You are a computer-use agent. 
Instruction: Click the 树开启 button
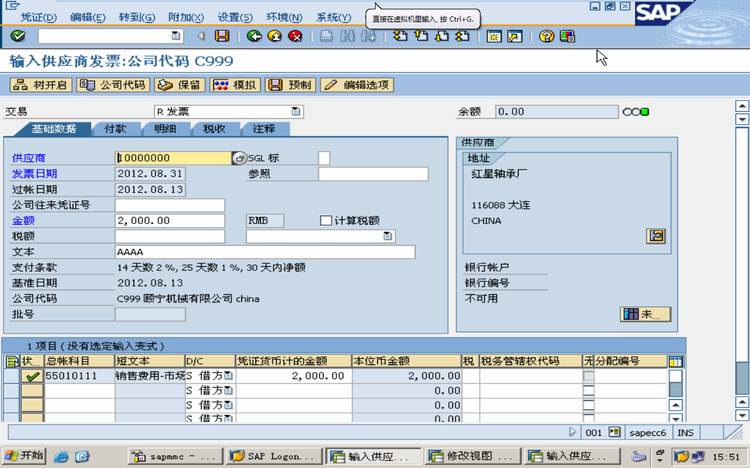[x=41, y=85]
